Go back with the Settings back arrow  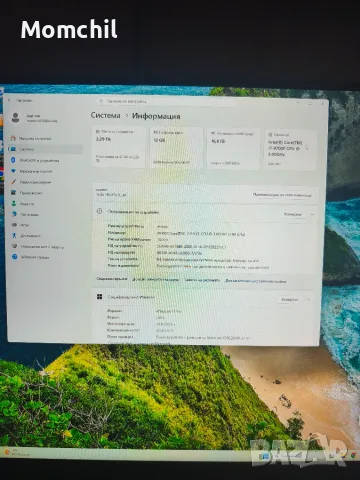coord(10,100)
